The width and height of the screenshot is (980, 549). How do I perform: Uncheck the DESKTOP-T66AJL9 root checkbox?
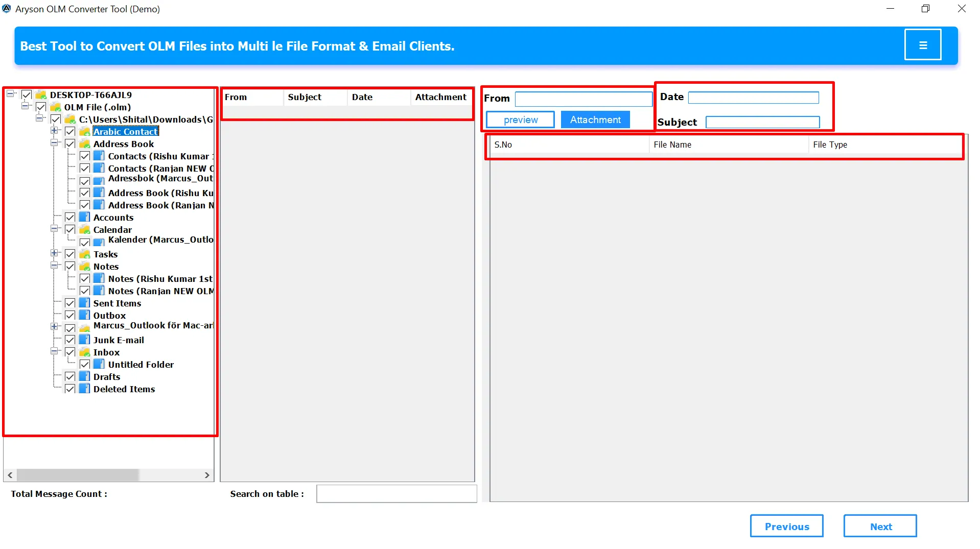[x=27, y=94]
